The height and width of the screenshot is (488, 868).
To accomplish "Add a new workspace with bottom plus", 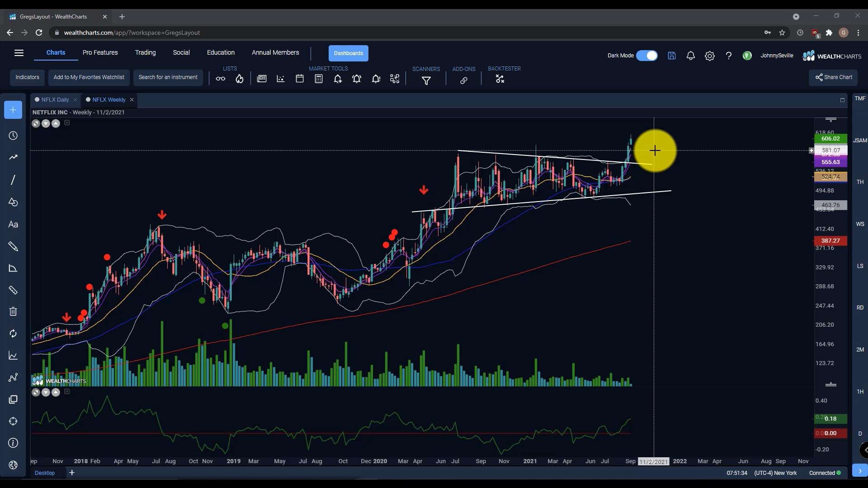I will pos(71,473).
